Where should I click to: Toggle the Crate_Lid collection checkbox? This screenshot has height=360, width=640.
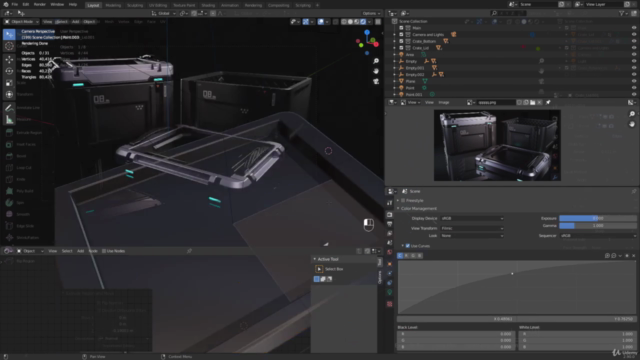point(401,48)
